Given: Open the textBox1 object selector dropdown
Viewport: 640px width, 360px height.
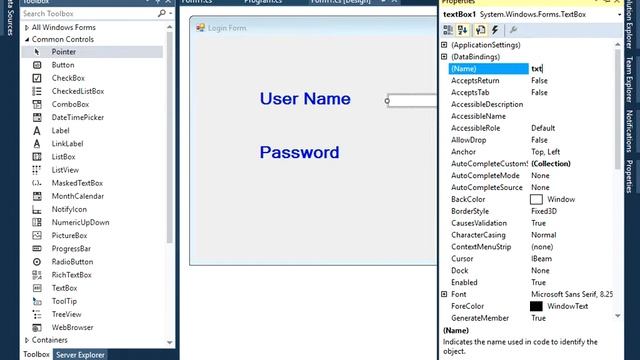Looking at the screenshot, I should (x=619, y=15).
